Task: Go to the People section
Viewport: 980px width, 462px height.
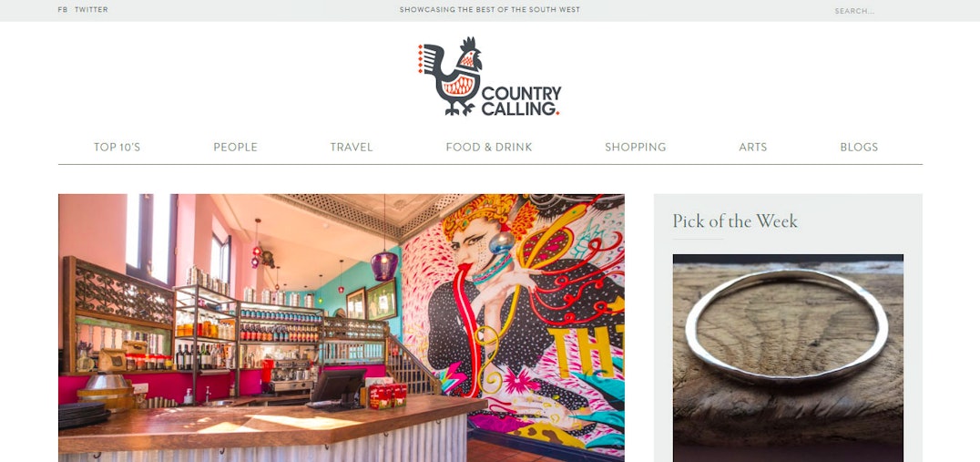Action: [x=235, y=147]
